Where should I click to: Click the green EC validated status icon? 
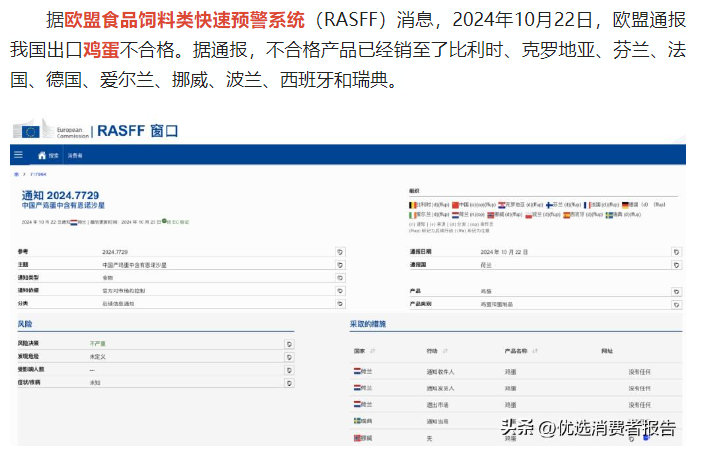(x=164, y=222)
